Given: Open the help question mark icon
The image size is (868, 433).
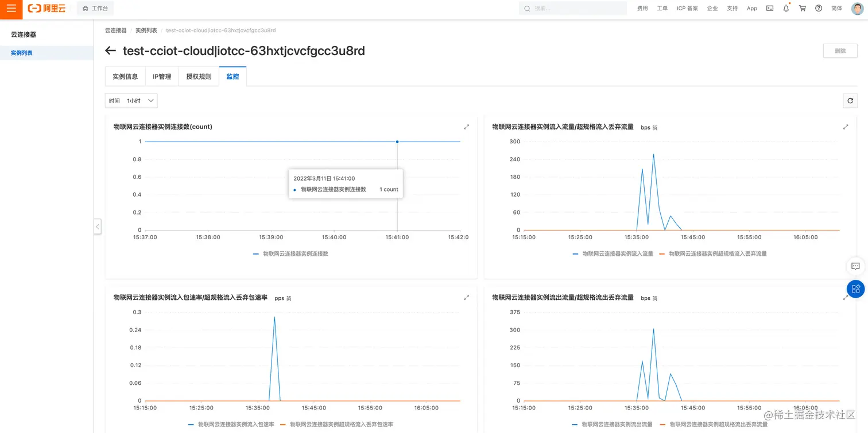Looking at the screenshot, I should coord(819,8).
